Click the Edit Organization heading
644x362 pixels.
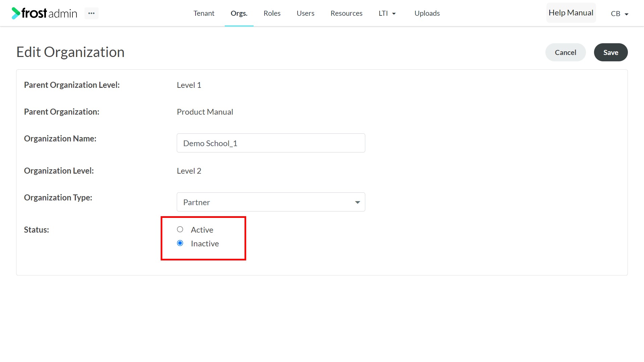pyautogui.click(x=70, y=52)
